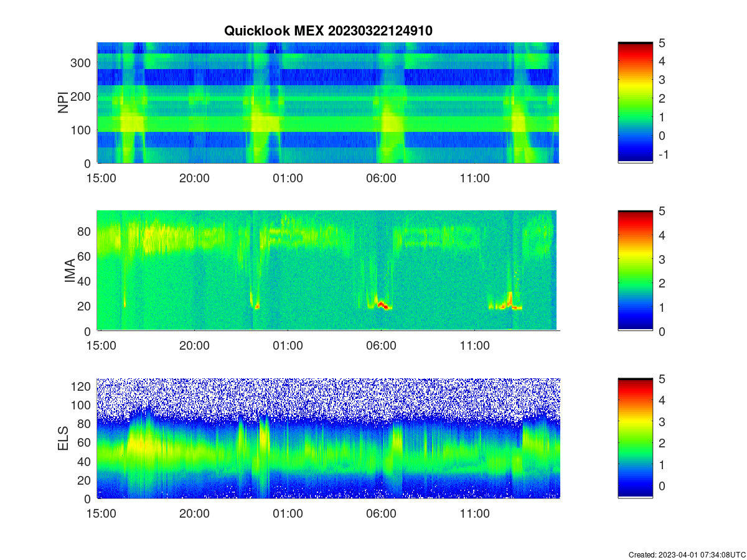The image size is (747, 560).
Task: Click the 15:00 tick under ELS panel
Action: coord(101,515)
